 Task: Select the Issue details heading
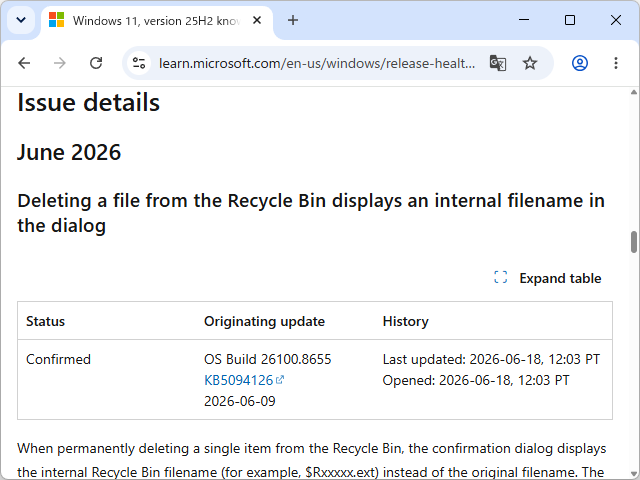pyautogui.click(x=89, y=102)
